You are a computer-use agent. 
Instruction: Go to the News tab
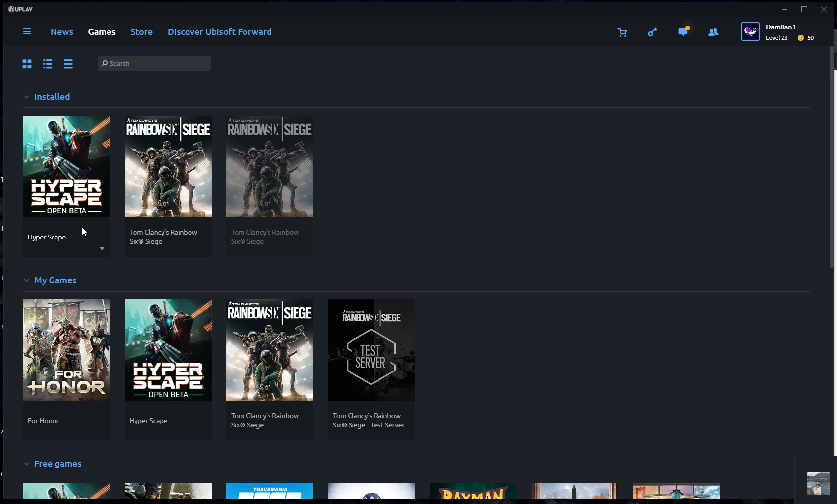(62, 32)
